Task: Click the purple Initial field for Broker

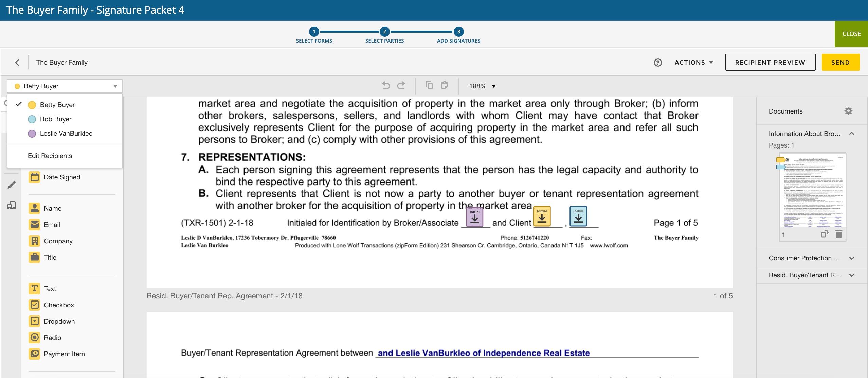Action: pos(475,217)
